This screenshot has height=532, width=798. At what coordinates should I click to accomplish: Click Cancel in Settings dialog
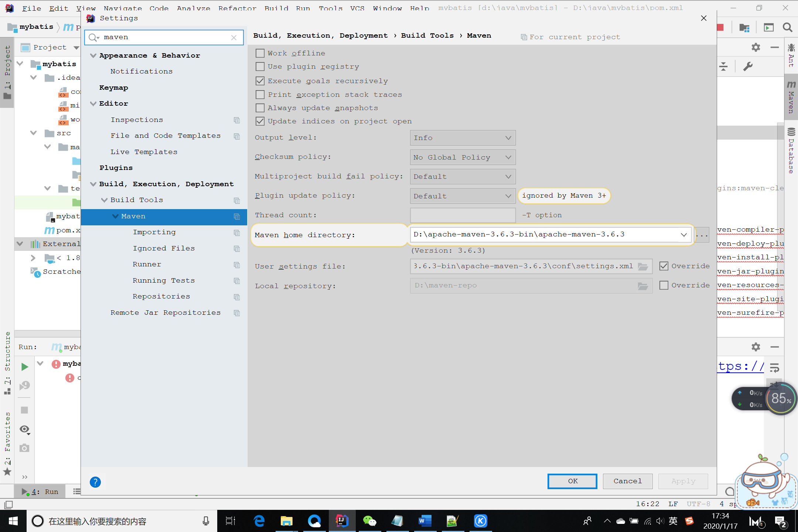click(x=628, y=481)
